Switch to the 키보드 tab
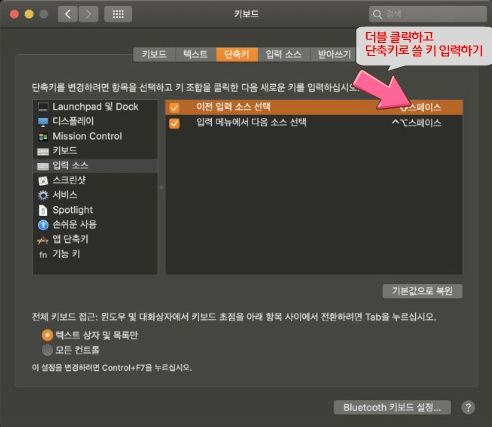This screenshot has width=492, height=427. [154, 54]
